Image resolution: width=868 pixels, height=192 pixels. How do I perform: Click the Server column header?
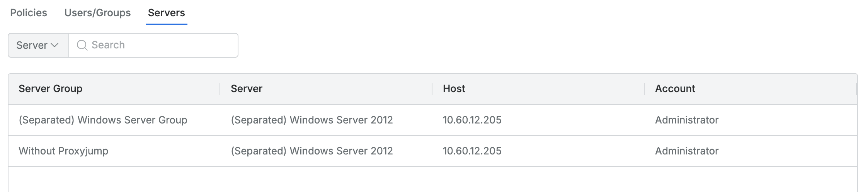pyautogui.click(x=247, y=89)
